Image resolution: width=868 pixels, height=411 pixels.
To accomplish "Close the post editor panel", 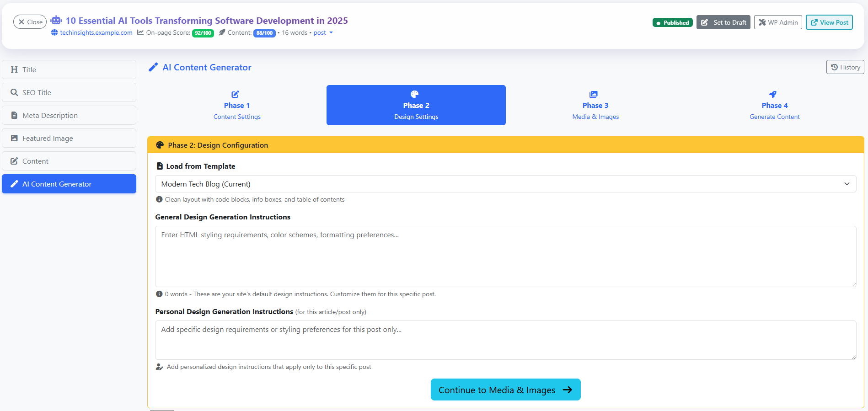I will tap(30, 22).
